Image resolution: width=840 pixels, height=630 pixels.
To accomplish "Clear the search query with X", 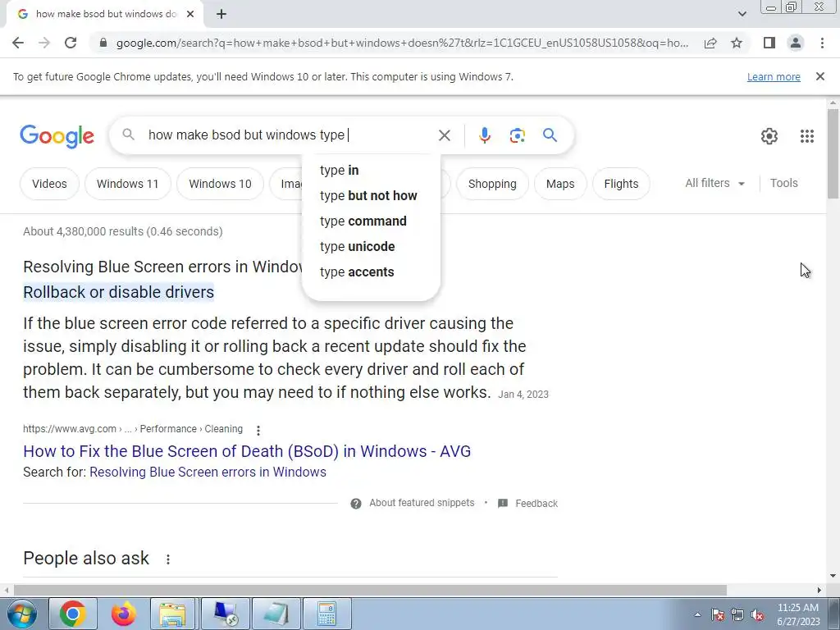I will point(444,135).
